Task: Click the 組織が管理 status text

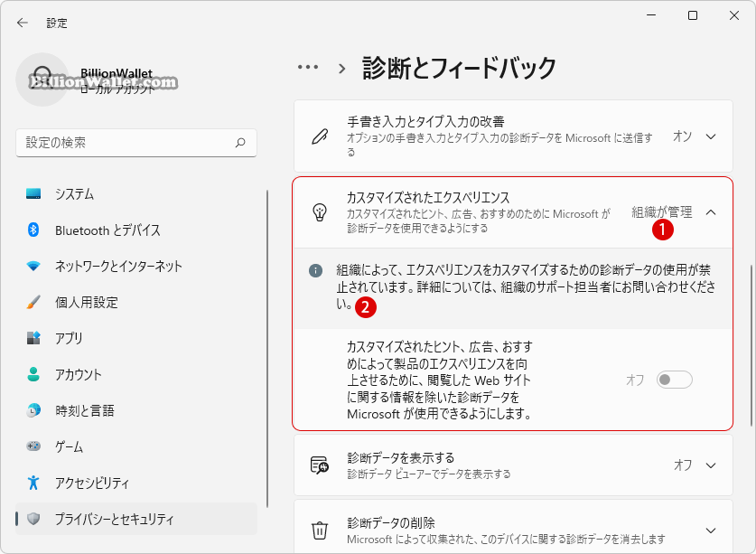Action: tap(662, 211)
